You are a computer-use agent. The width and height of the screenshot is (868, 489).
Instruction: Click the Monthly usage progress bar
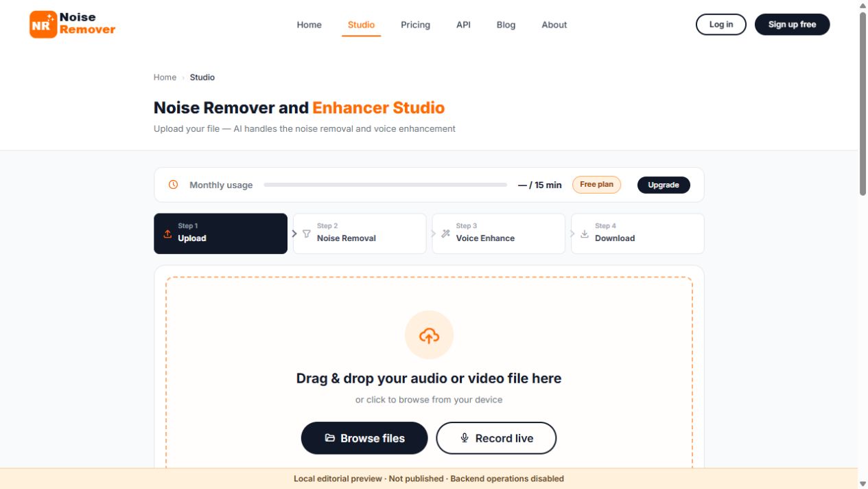385,185
